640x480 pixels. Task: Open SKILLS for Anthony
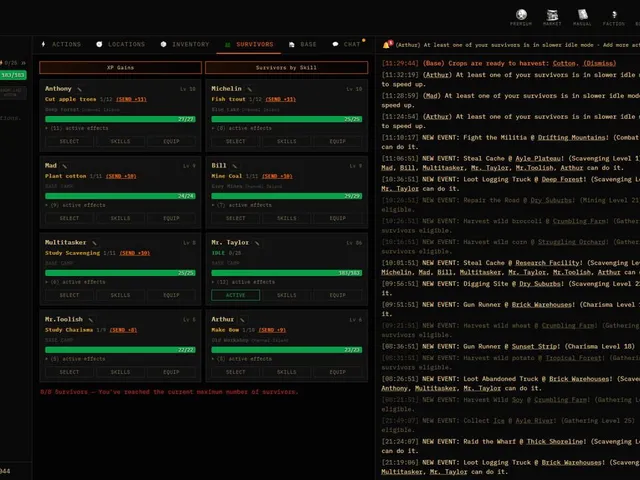120,141
